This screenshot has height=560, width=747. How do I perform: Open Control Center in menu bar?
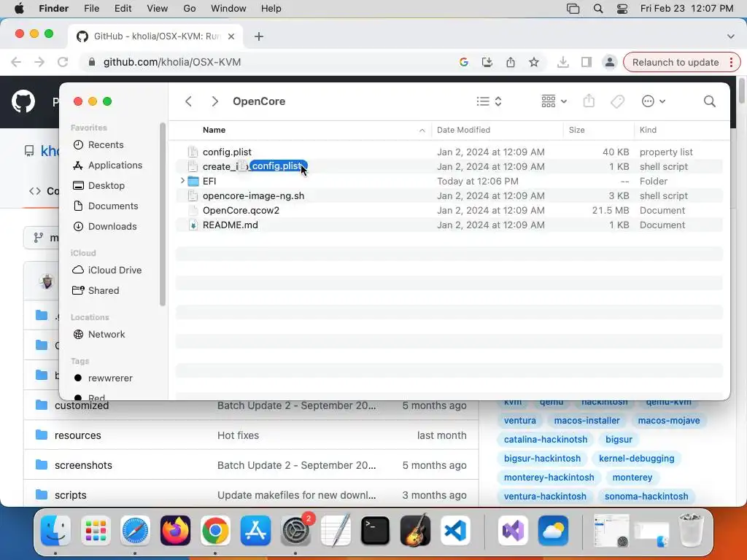[622, 9]
